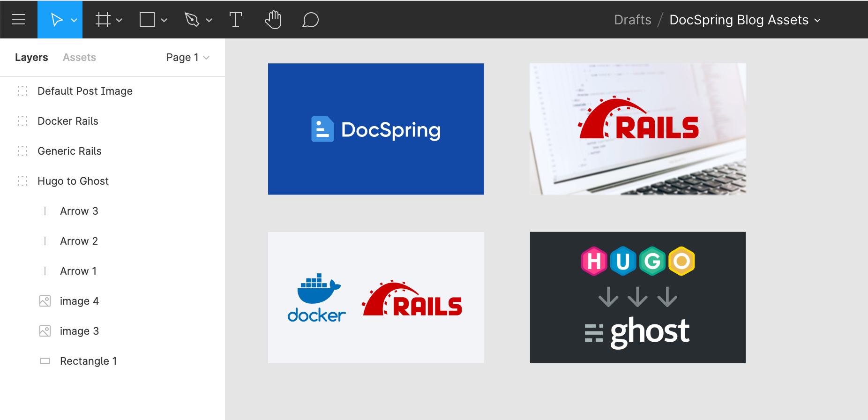
Task: Switch to the Assets tab
Action: pyautogui.click(x=79, y=57)
